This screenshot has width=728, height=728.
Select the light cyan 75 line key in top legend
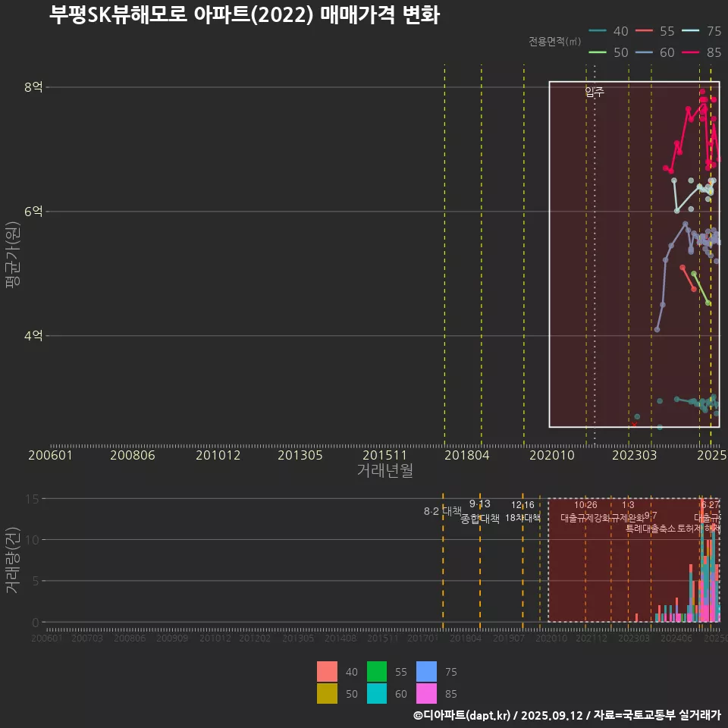pyautogui.click(x=690, y=31)
